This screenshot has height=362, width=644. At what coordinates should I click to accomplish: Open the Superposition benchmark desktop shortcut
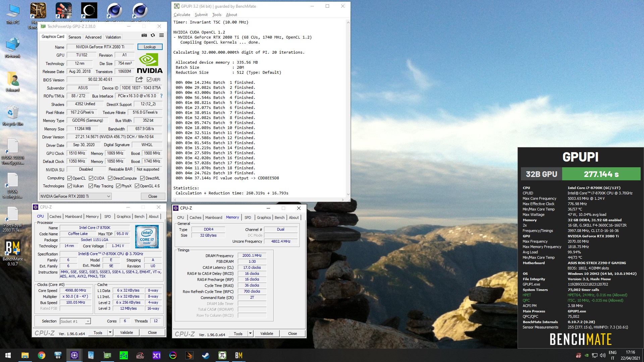(64, 13)
